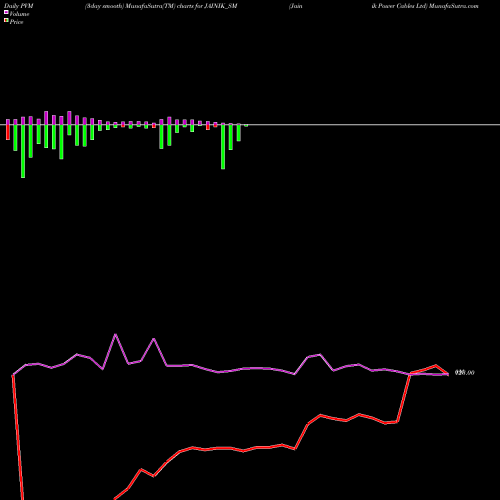Click the magenta Volume legend swatch
This screenshot has width=500, height=500.
[6, 13]
